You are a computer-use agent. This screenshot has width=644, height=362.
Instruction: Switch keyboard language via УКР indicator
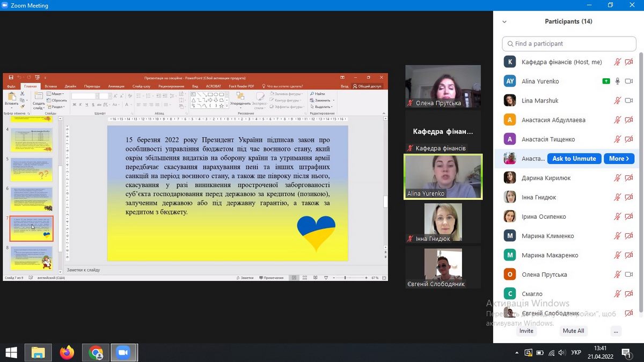tap(576, 353)
